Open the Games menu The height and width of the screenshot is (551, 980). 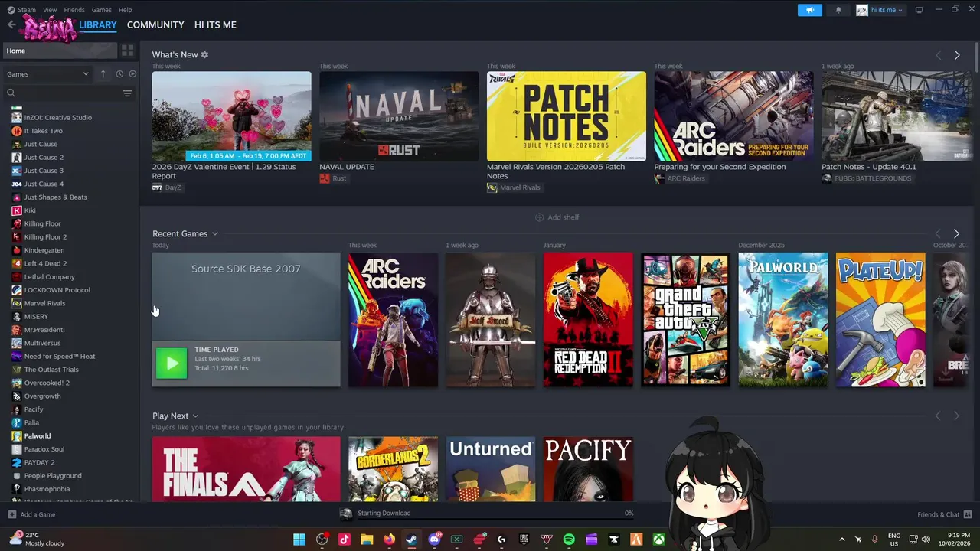[101, 10]
